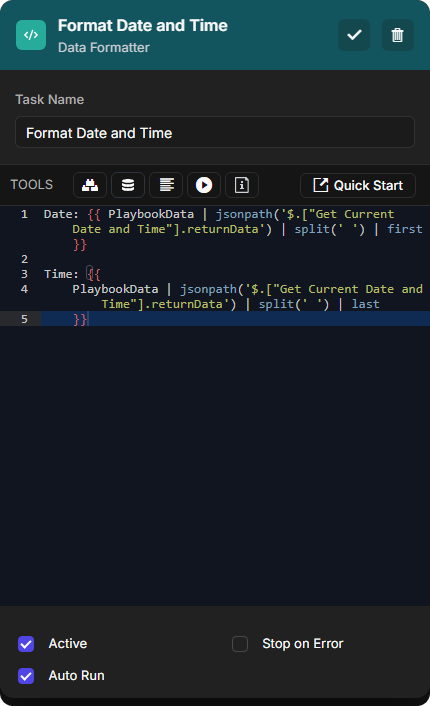Viewport: 430px width, 706px height.
Task: Click the 'jsonpath' function on line 1
Action: point(244,214)
